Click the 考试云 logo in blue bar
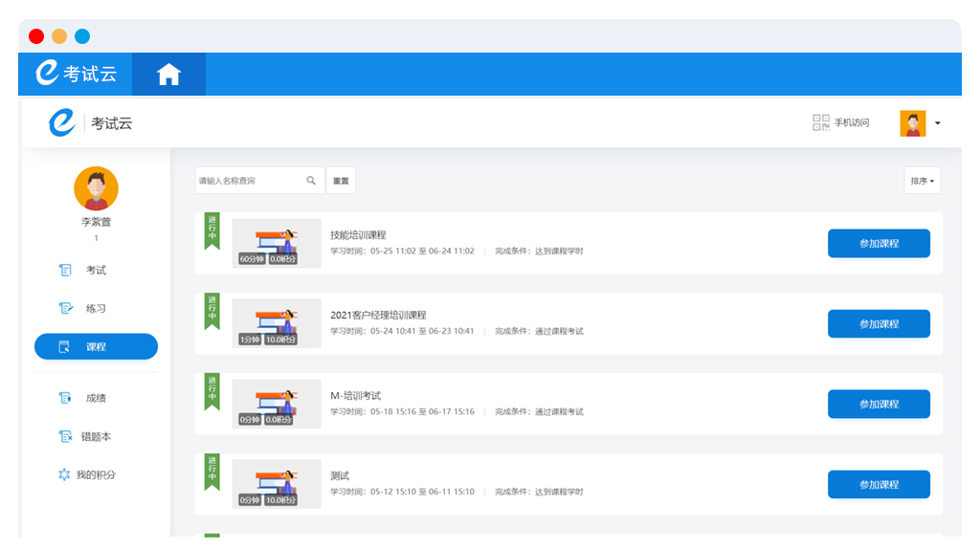This screenshot has width=980, height=549. click(x=76, y=74)
